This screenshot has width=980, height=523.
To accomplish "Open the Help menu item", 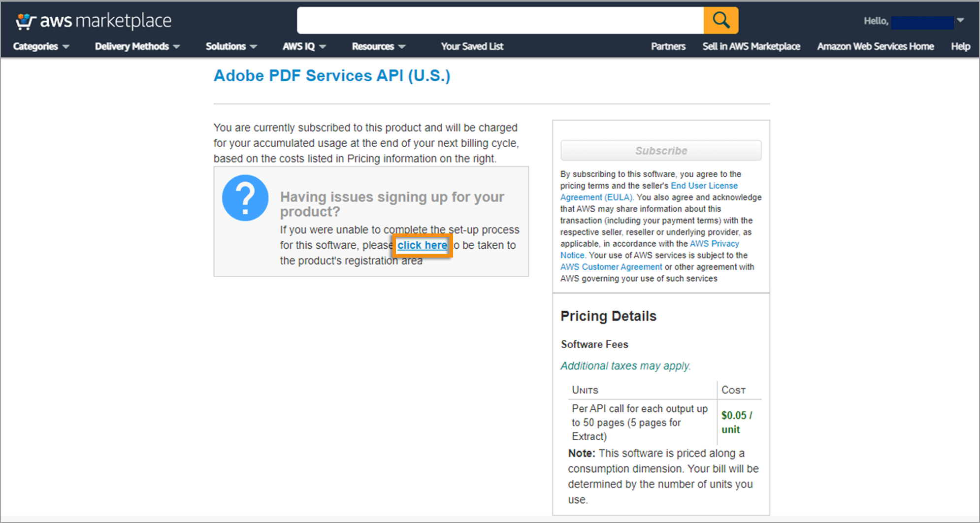I will point(960,46).
